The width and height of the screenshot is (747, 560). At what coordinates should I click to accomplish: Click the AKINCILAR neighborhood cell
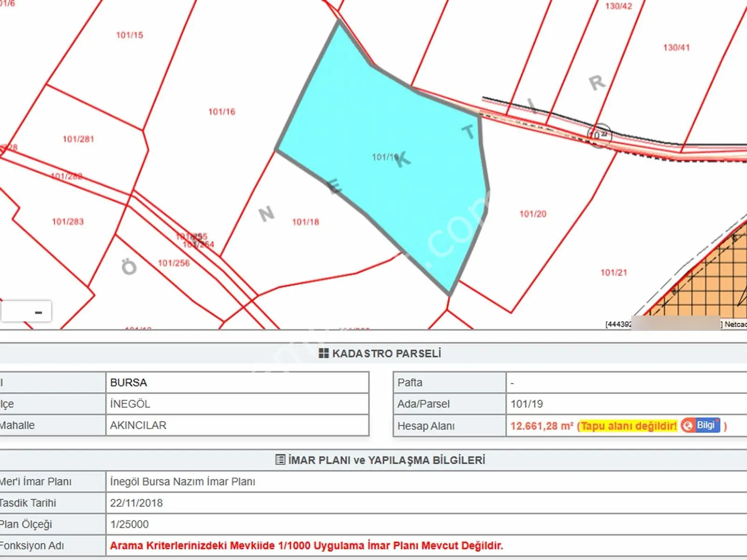(238, 426)
